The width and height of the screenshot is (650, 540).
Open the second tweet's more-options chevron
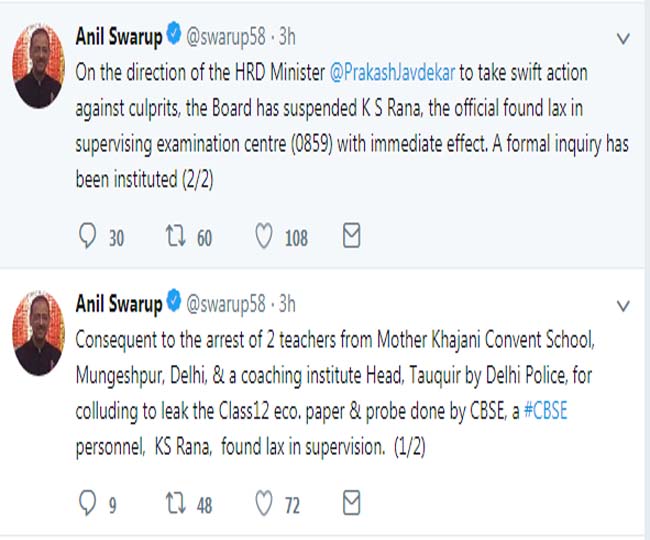point(623,306)
